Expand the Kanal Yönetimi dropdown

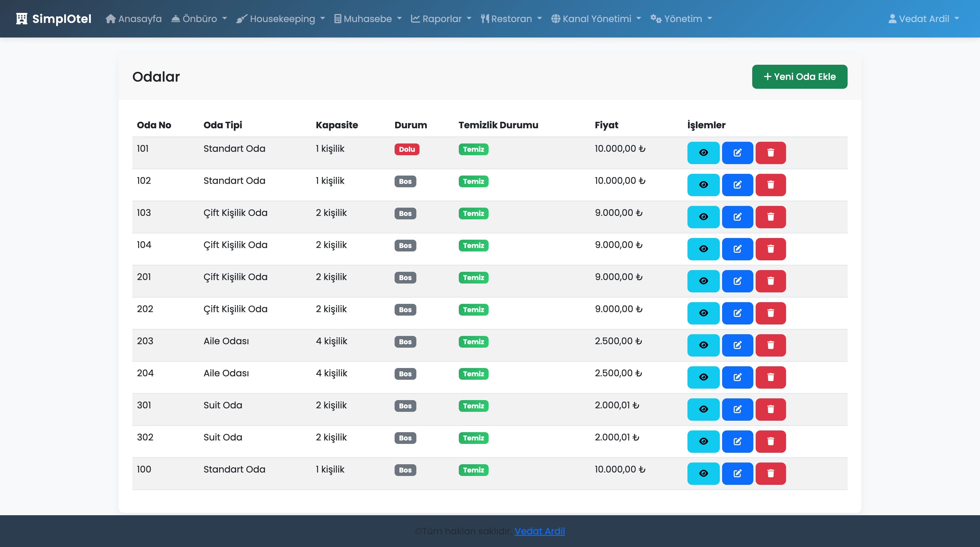(596, 19)
